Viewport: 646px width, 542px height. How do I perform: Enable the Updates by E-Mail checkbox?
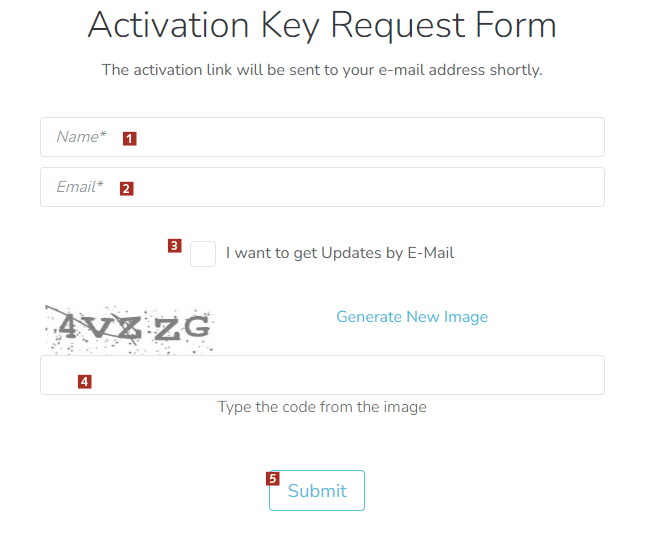[203, 254]
